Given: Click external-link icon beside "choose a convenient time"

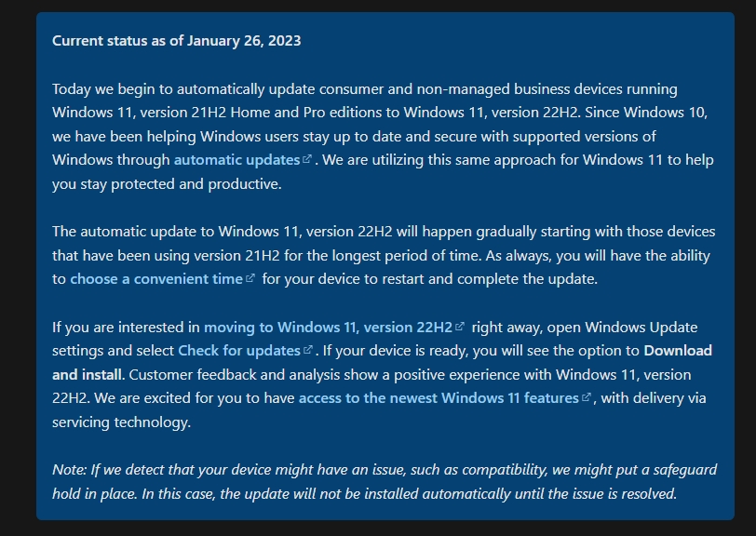Looking at the screenshot, I should tap(250, 277).
